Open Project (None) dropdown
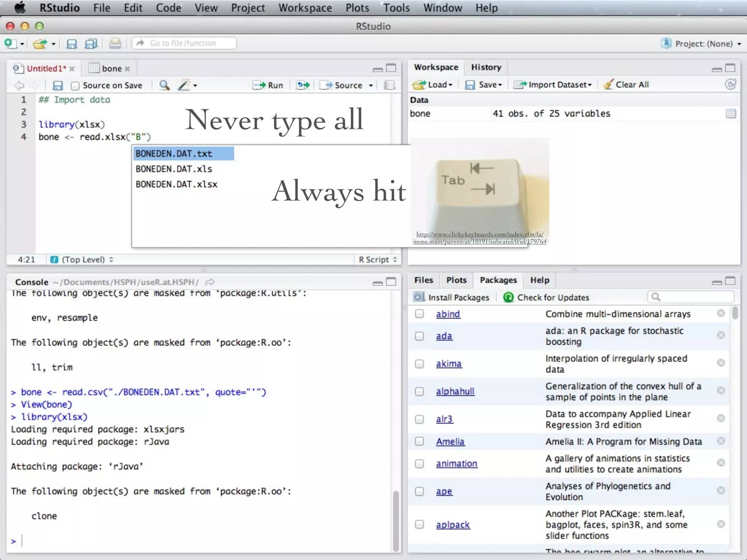 (701, 44)
